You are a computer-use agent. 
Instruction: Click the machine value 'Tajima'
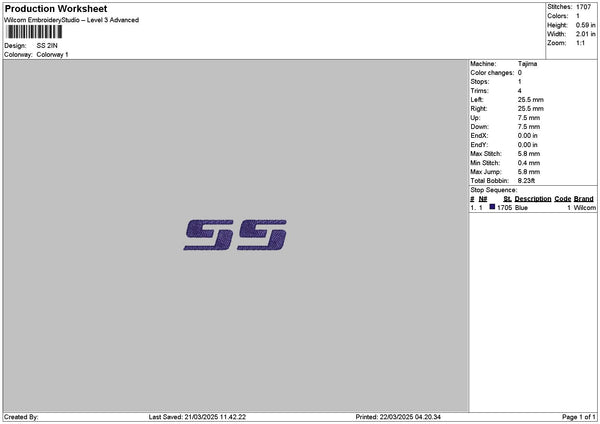[x=527, y=64]
